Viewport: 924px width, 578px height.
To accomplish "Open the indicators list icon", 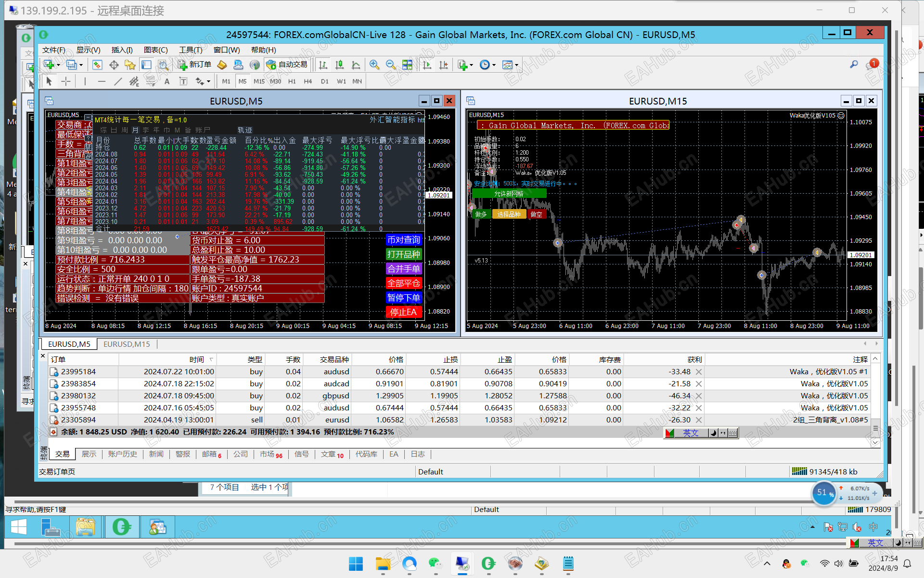I will 462,65.
